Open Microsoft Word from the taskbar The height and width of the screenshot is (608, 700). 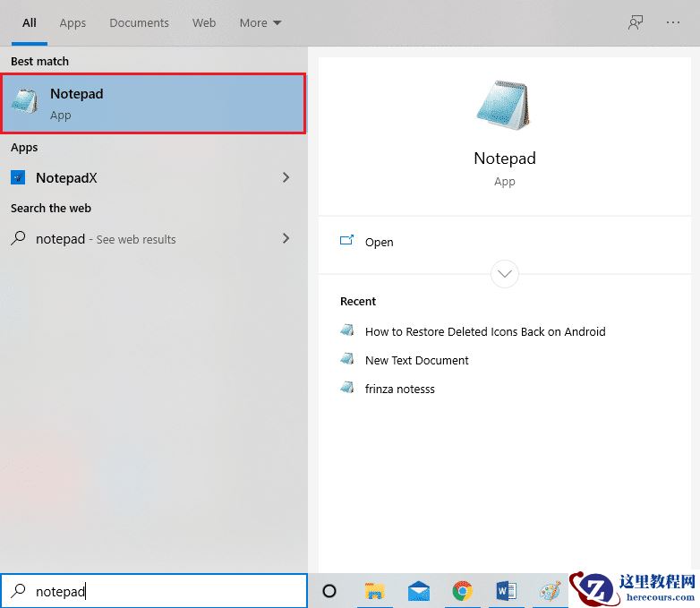click(507, 591)
